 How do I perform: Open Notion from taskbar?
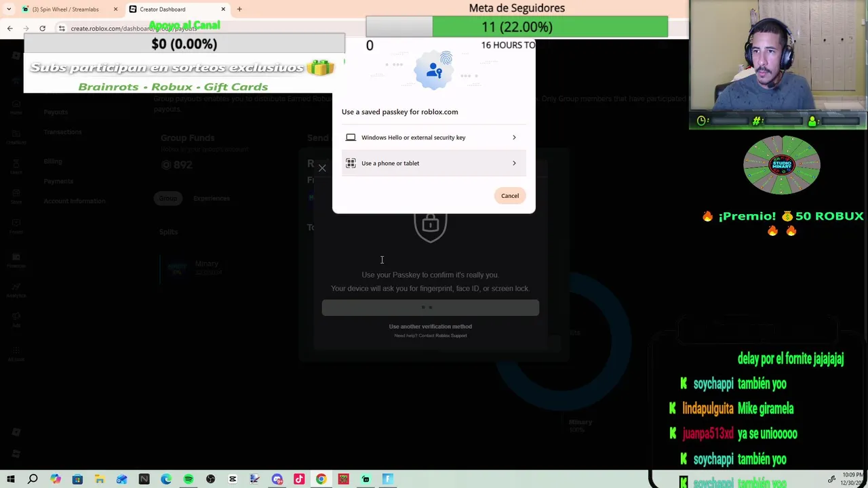pos(144,480)
